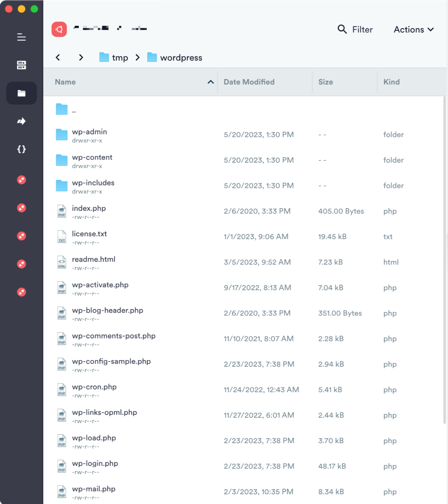The height and width of the screenshot is (504, 448).
Task: Select 'wp-blog-header.php' file name
Action: pos(108,310)
